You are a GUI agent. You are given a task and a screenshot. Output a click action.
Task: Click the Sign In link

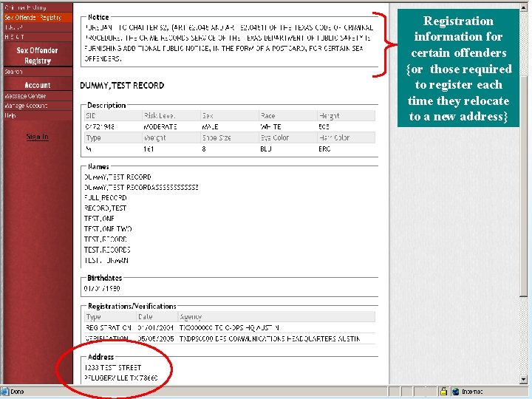(x=38, y=137)
